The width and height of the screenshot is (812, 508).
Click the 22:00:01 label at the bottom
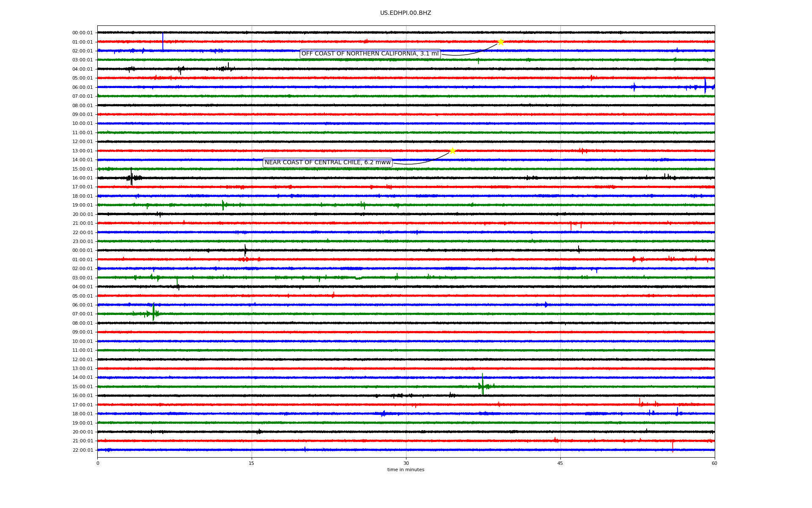pyautogui.click(x=82, y=450)
